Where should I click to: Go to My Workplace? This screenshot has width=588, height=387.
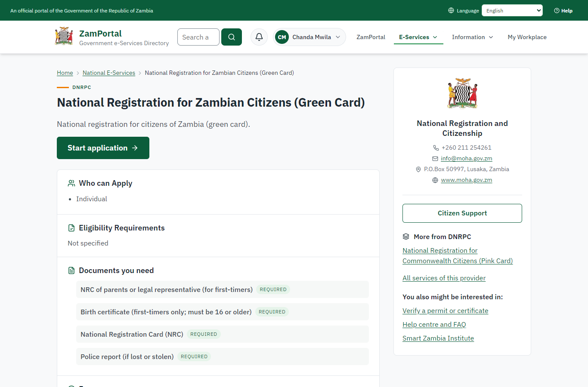pos(527,37)
